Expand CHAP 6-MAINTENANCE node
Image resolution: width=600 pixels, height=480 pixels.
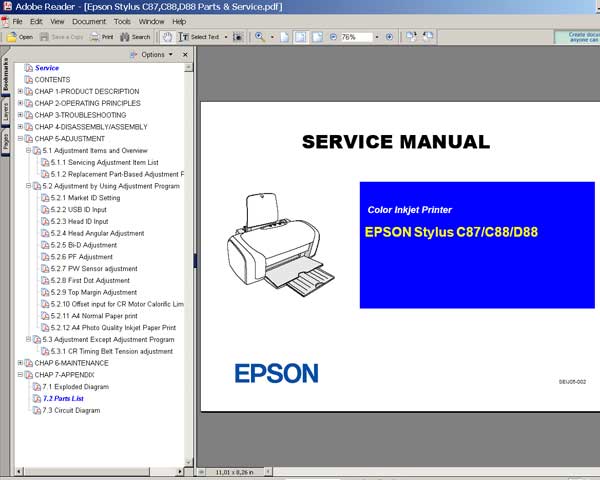click(x=20, y=363)
